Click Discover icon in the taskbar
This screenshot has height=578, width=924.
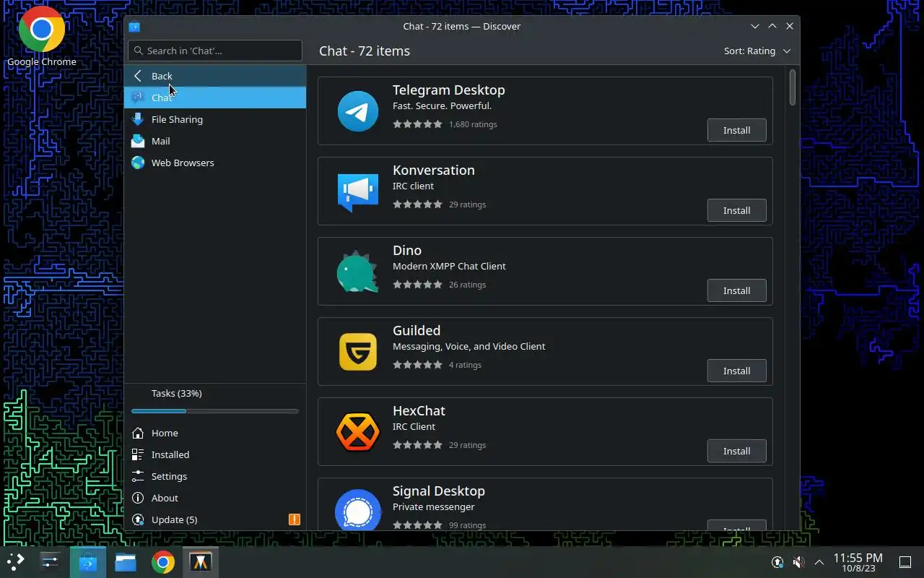pyautogui.click(x=88, y=561)
